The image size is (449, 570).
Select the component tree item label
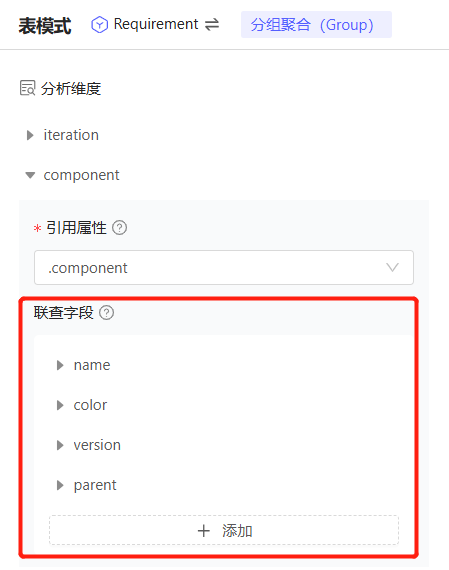click(x=81, y=175)
